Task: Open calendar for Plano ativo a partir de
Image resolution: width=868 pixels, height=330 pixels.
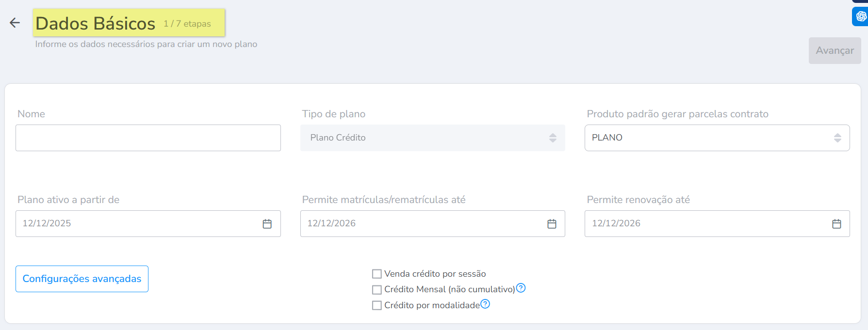Action: [x=267, y=224]
